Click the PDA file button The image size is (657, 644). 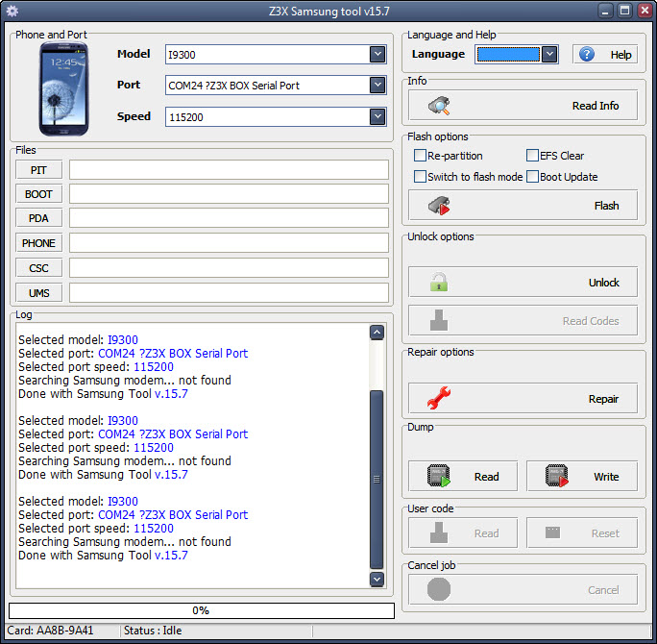pos(38,218)
